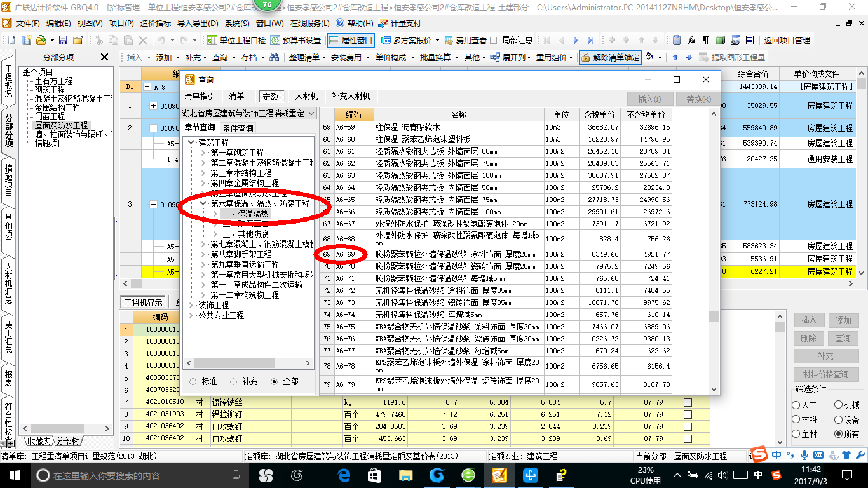Open the 多方案报价 dropdown
The image size is (868, 488).
pyautogui.click(x=411, y=40)
